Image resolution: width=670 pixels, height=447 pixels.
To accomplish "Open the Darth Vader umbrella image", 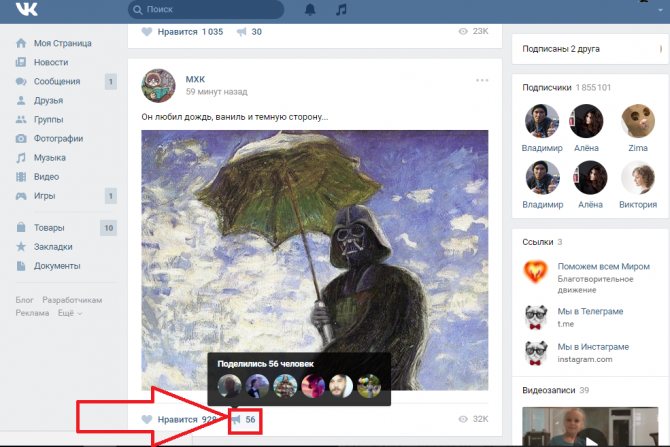I will tap(314, 260).
